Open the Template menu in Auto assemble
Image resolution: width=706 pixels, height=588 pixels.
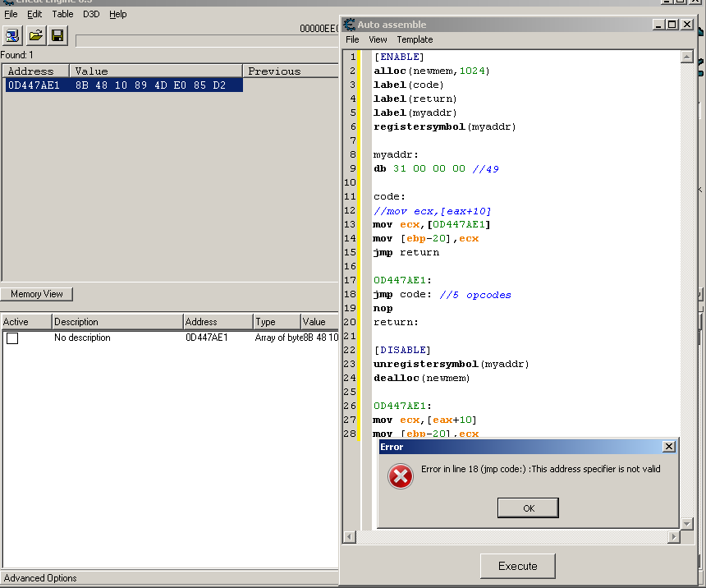pos(415,39)
